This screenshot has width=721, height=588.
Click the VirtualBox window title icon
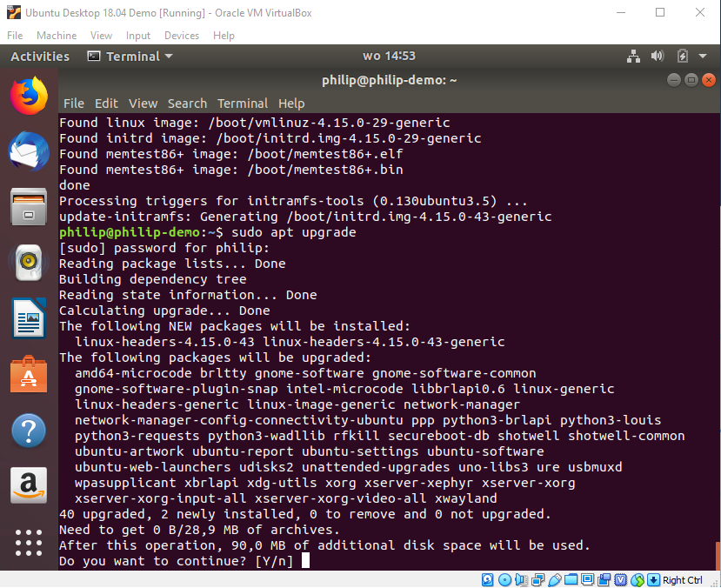pos(14,12)
